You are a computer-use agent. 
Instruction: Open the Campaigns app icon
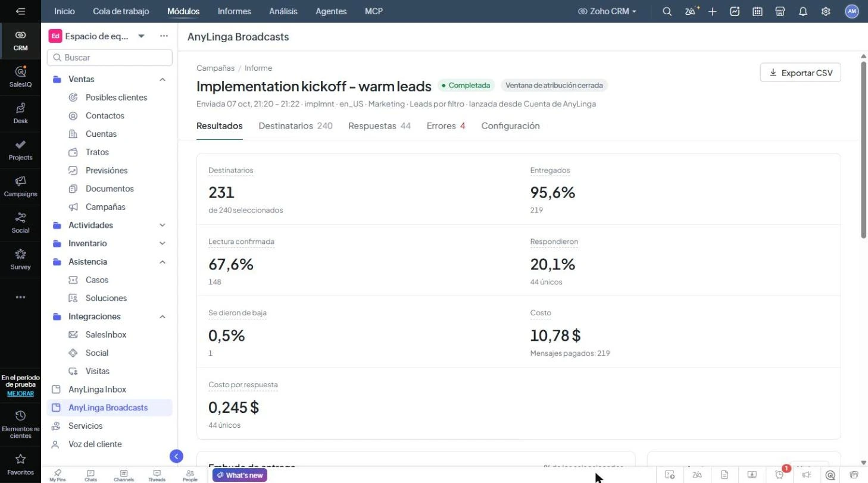[20, 186]
